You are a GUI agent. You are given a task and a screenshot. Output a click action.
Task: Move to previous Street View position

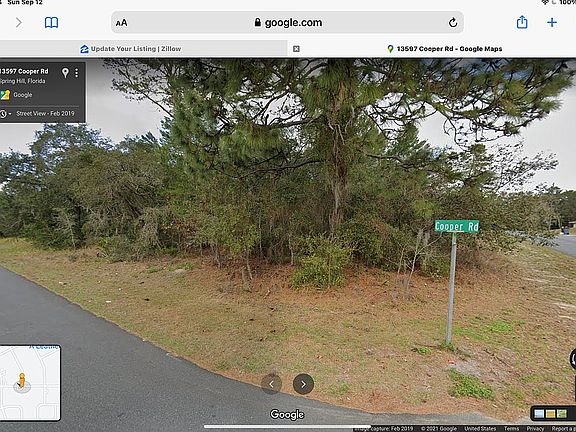(271, 384)
